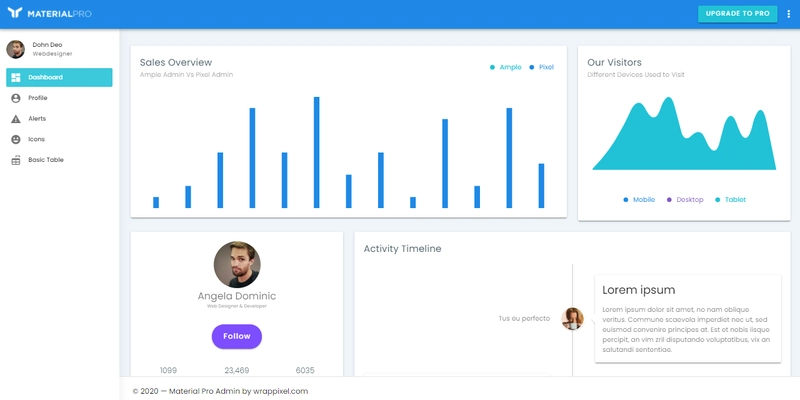Open the vertical three-dot menu

(789, 14)
